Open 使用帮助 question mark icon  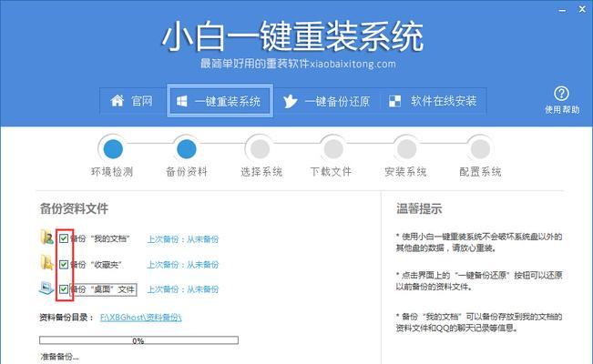[x=561, y=94]
